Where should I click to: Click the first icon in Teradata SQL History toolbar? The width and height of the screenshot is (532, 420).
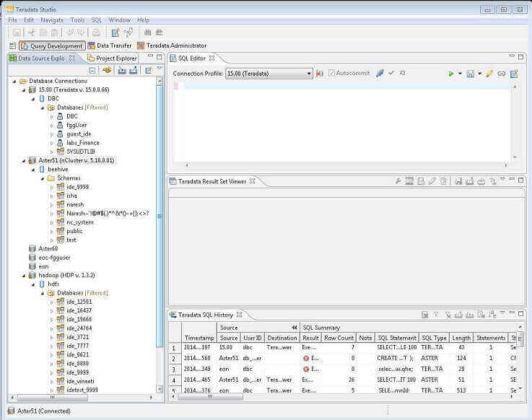pyautogui.click(x=424, y=315)
